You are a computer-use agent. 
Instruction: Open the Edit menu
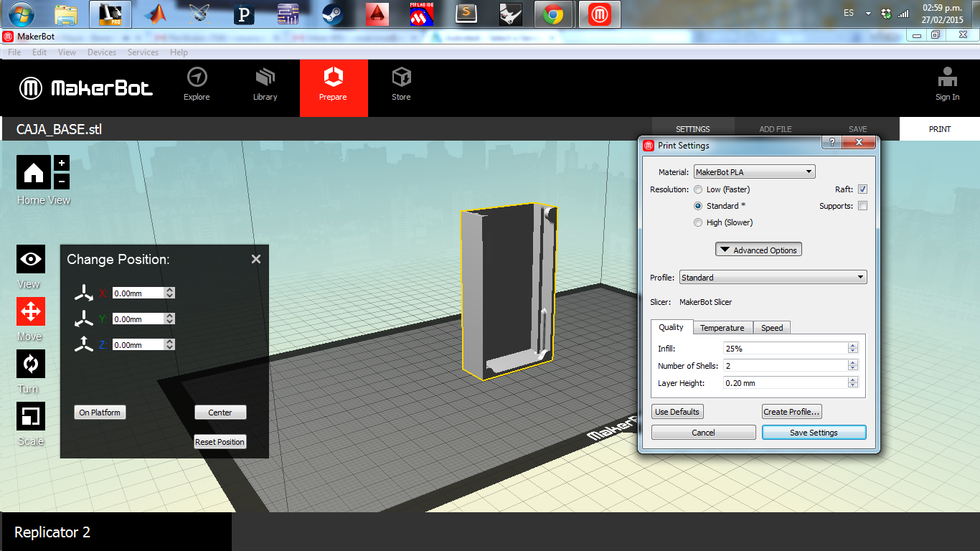coord(39,52)
